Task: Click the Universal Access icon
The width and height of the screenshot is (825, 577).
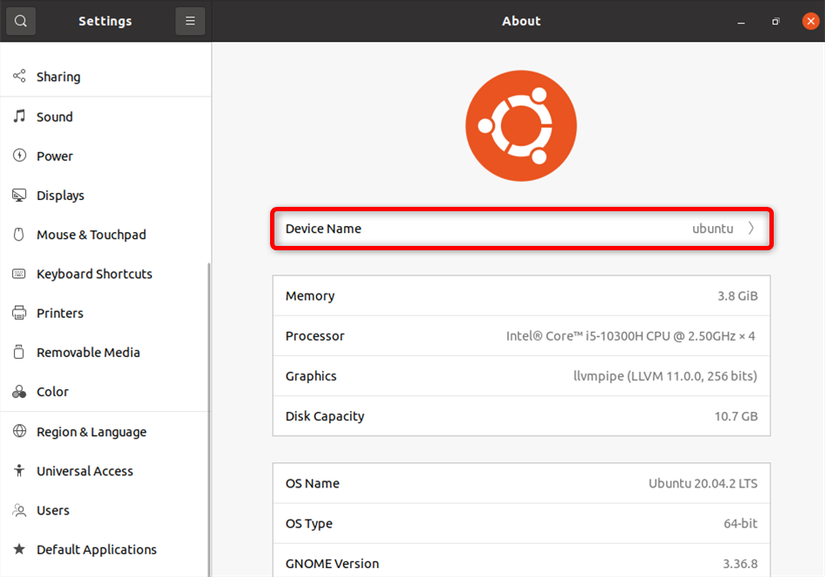Action: tap(19, 471)
